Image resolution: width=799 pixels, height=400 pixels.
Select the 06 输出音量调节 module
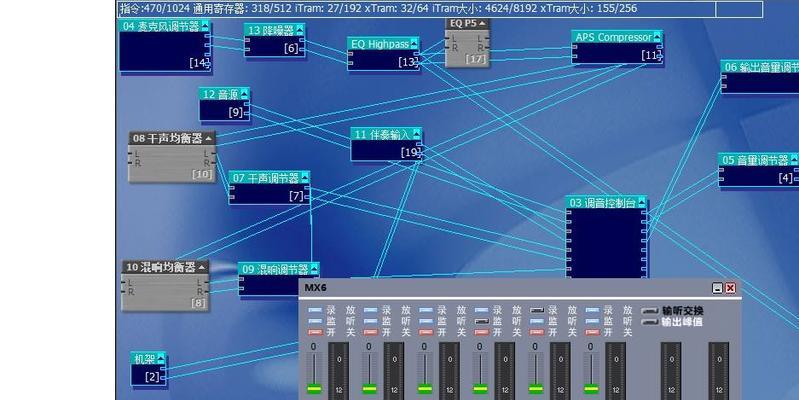click(760, 76)
